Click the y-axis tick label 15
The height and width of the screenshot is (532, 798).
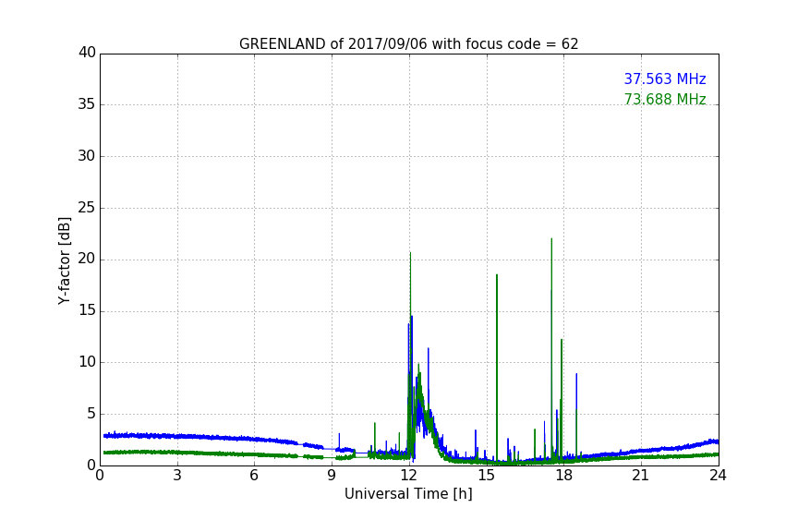pos(87,310)
